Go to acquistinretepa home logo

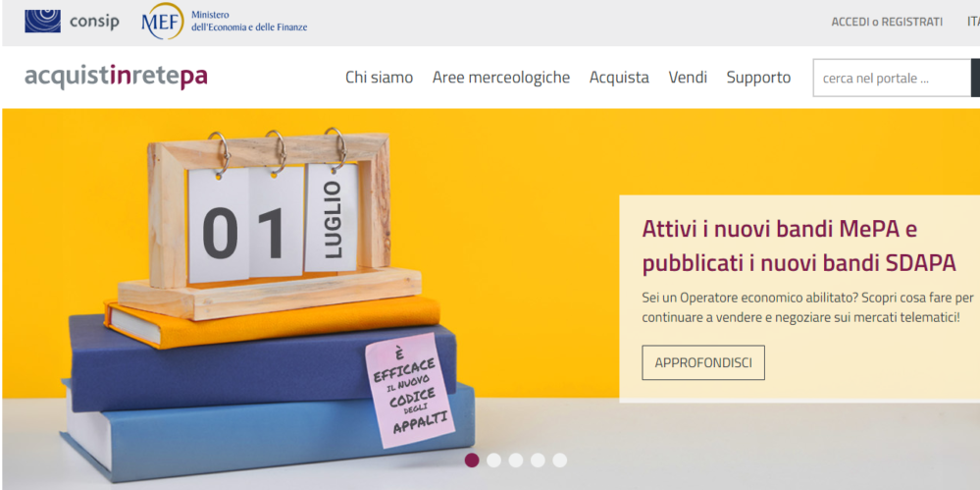pos(117,77)
